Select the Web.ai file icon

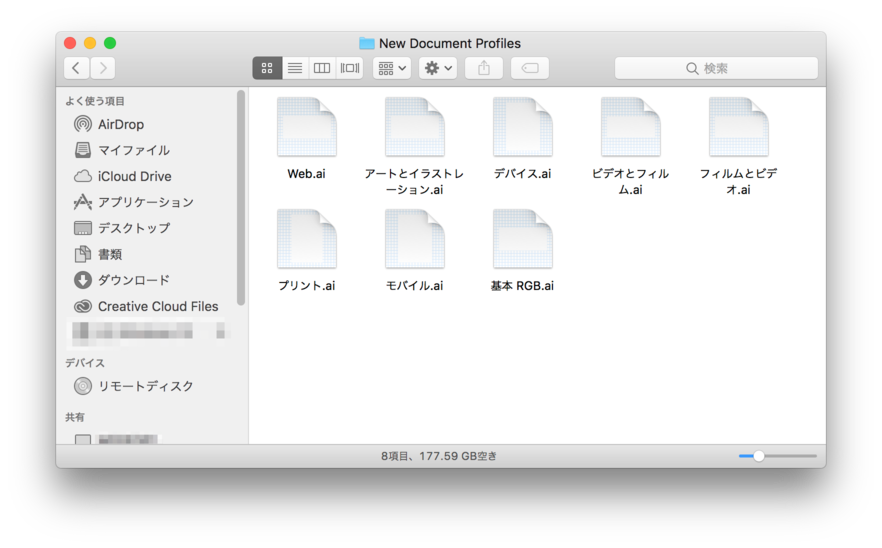coord(307,127)
